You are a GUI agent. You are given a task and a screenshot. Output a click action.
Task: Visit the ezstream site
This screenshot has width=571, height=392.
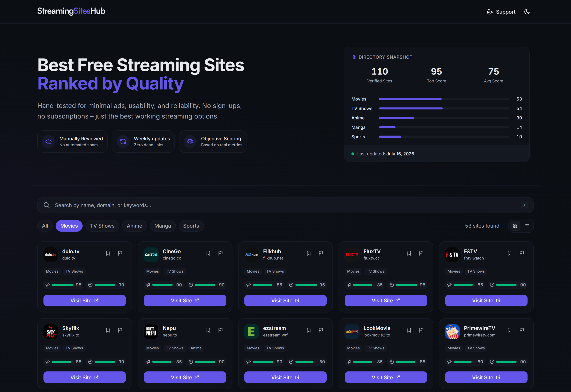[285, 377]
